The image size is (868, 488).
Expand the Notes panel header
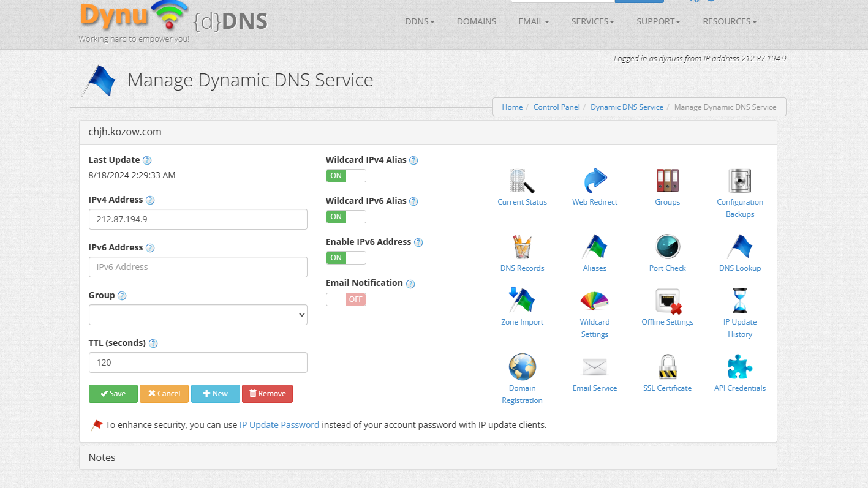pos(428,457)
